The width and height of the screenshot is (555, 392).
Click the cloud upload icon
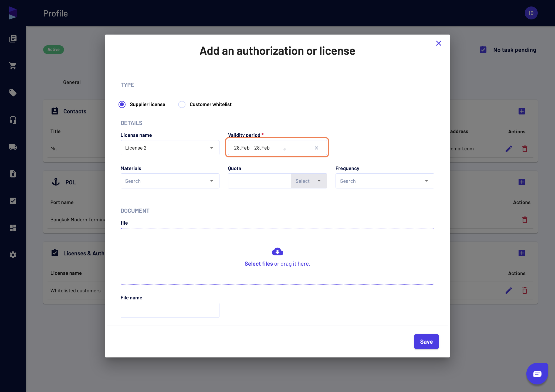click(x=277, y=252)
